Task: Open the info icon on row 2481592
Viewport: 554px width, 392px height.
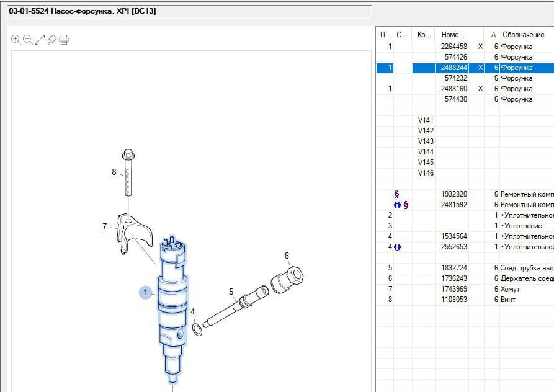Action: point(397,205)
